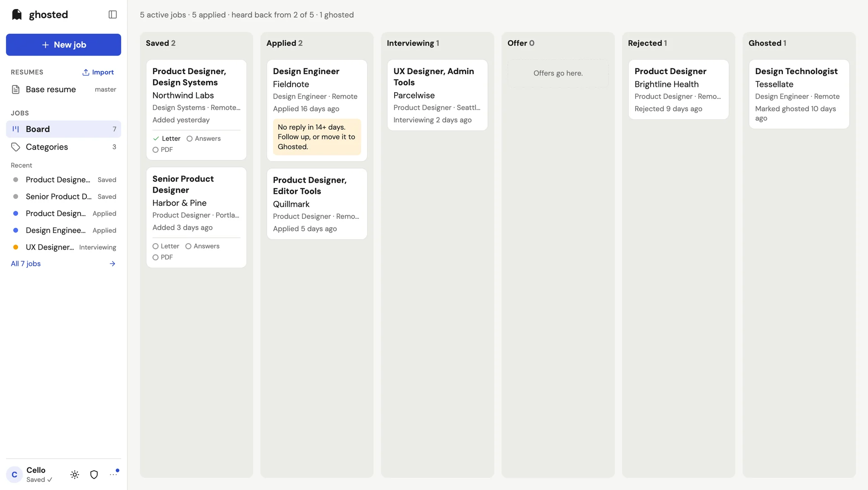868x490 pixels.
Task: Click the Rejected column header
Action: pos(647,43)
